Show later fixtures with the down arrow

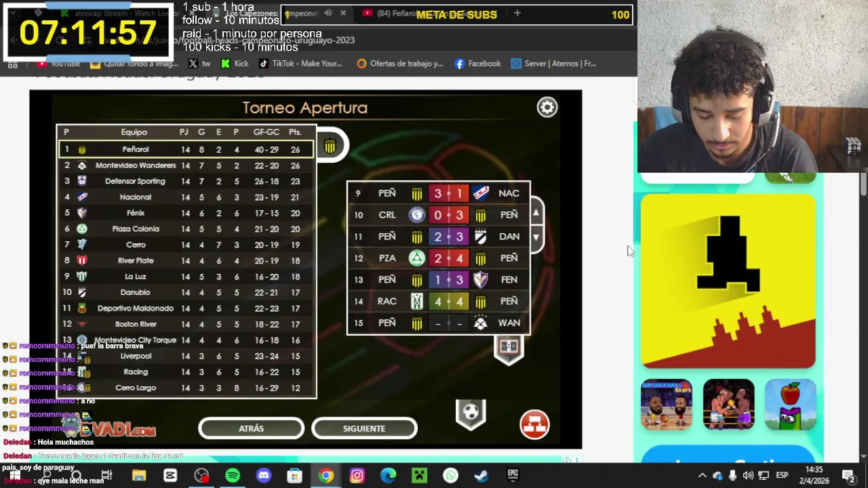coord(536,237)
